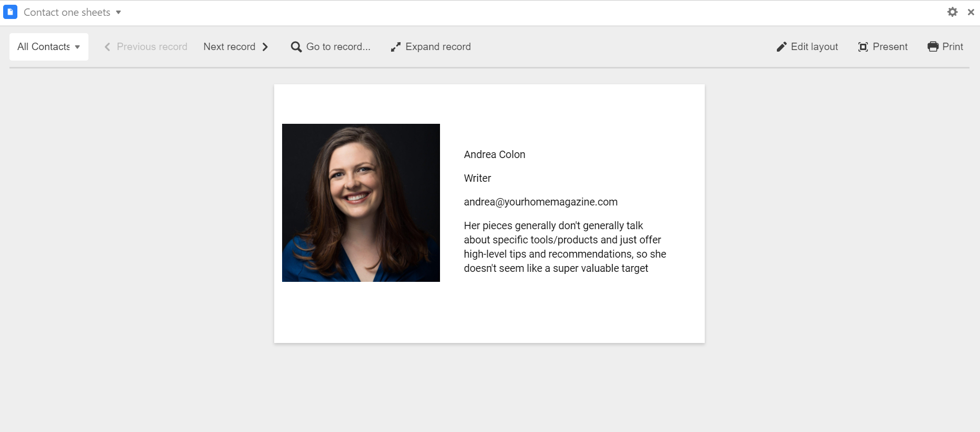The width and height of the screenshot is (980, 432).
Task: Start Present mode
Action: (x=883, y=46)
